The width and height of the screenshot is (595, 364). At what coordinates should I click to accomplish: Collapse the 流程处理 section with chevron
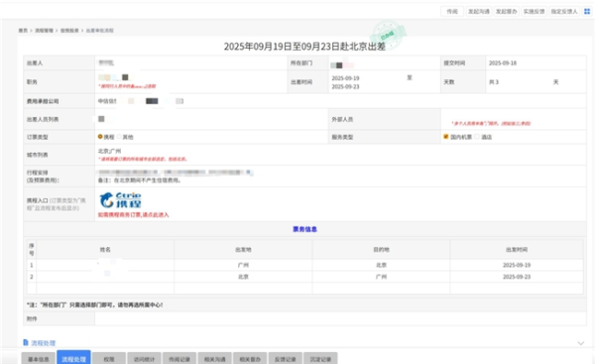pos(580,343)
